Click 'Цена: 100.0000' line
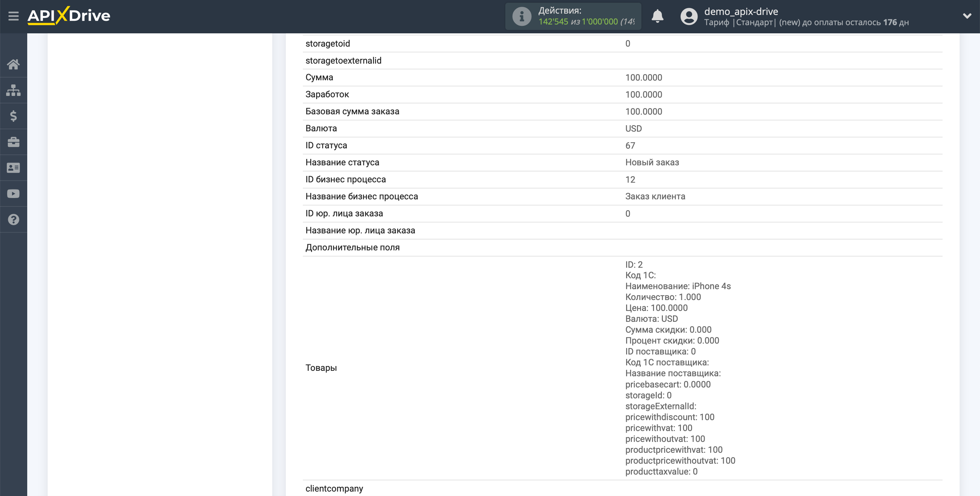 656,308
